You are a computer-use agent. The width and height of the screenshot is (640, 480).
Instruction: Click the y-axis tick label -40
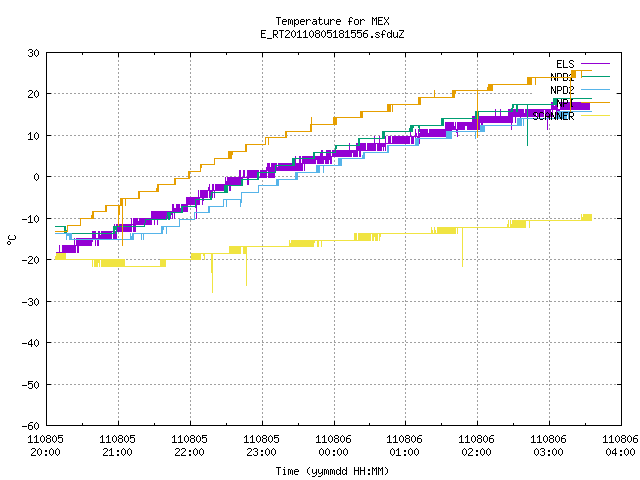(31, 343)
